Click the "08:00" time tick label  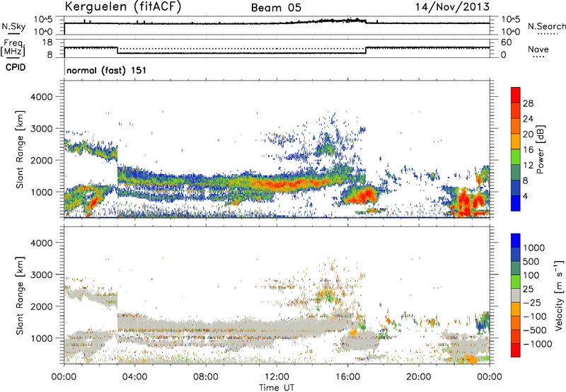point(206,377)
